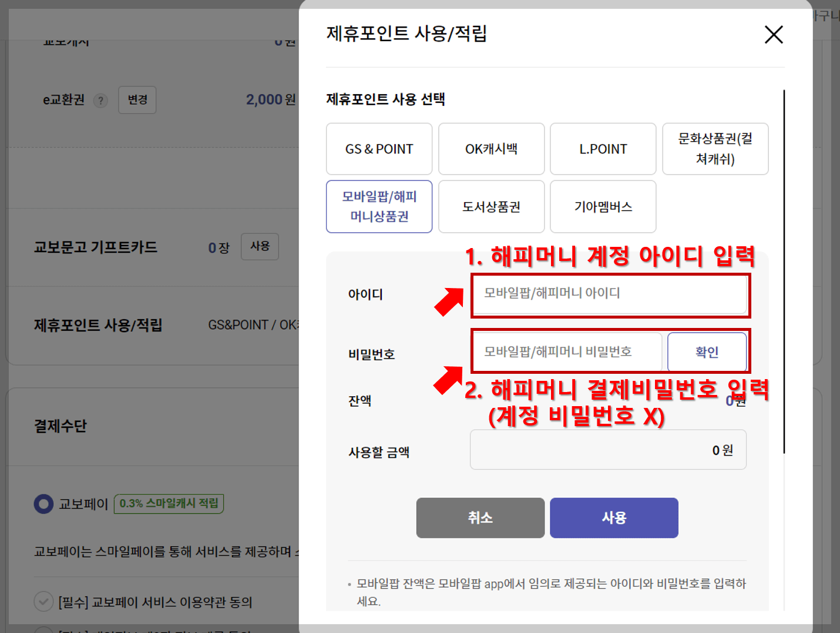Open the e교환권 help tooltip icon
Viewport: 840px width, 633px height.
100,100
